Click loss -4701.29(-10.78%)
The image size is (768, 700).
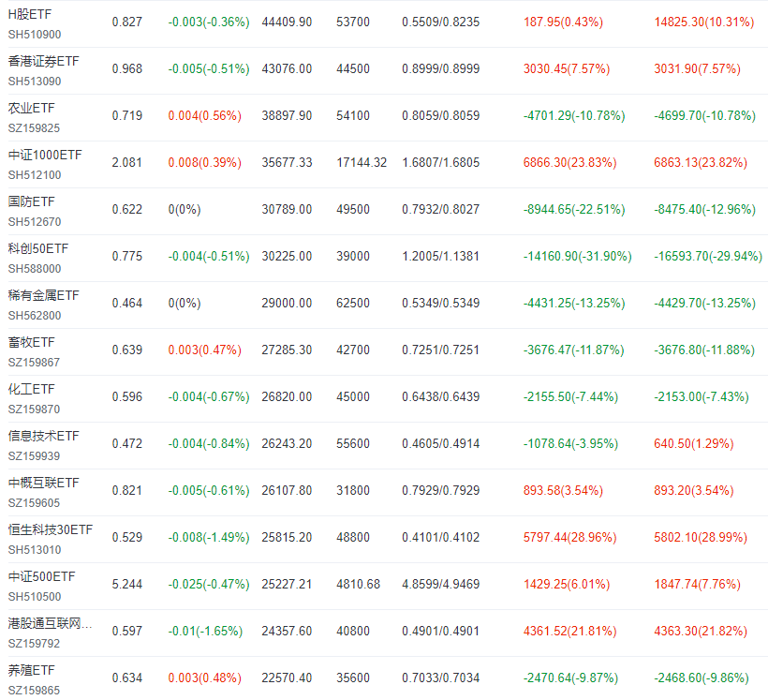574,115
